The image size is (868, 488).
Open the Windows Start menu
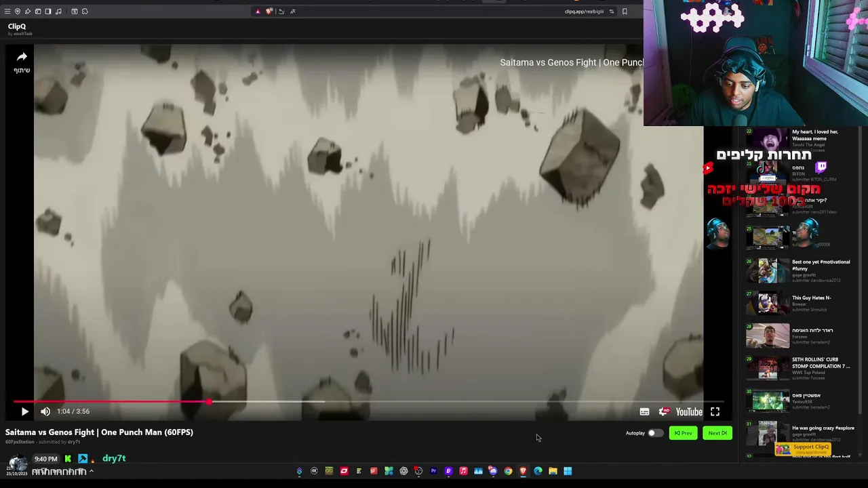[568, 471]
